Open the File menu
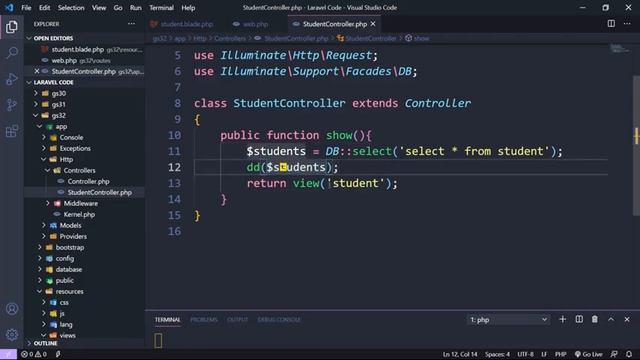Image resolution: width=640 pixels, height=360 pixels. pos(26,7)
